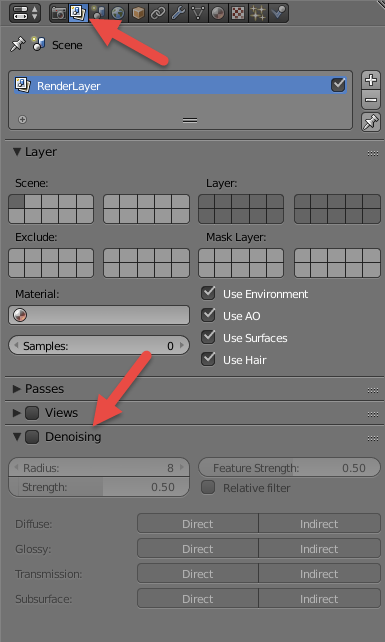Enable the Denoising checkbox
The height and width of the screenshot is (642, 385).
coord(32,436)
